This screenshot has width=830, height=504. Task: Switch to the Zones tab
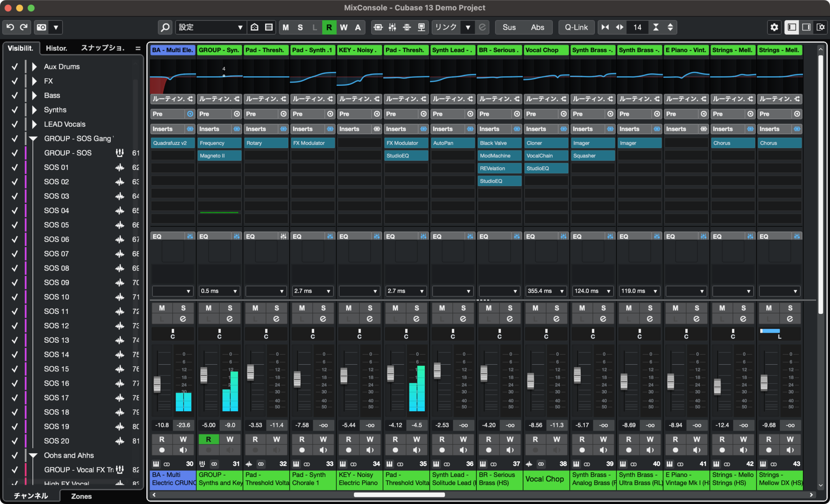[x=81, y=496]
